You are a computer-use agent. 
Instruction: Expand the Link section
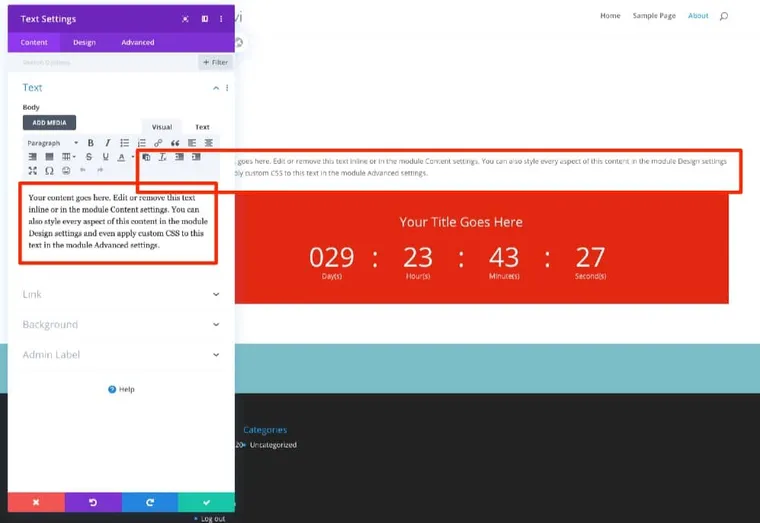pos(121,294)
